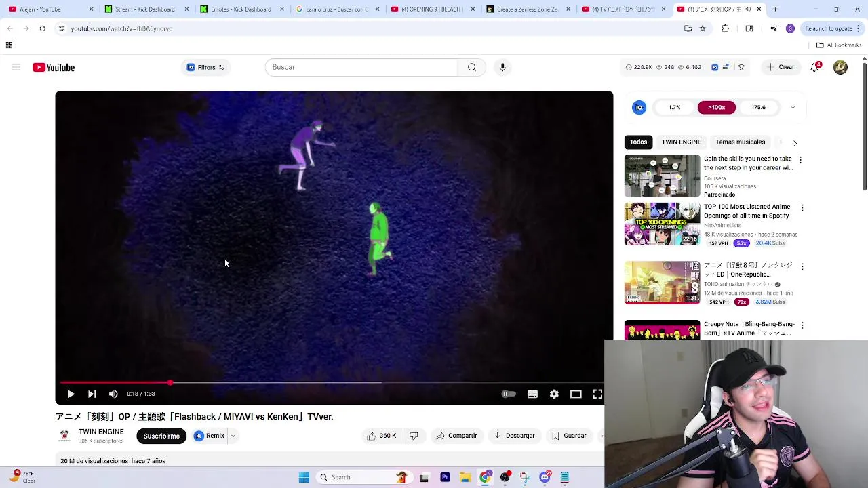
Task: Open video settings with the gear icon
Action: [554, 394]
